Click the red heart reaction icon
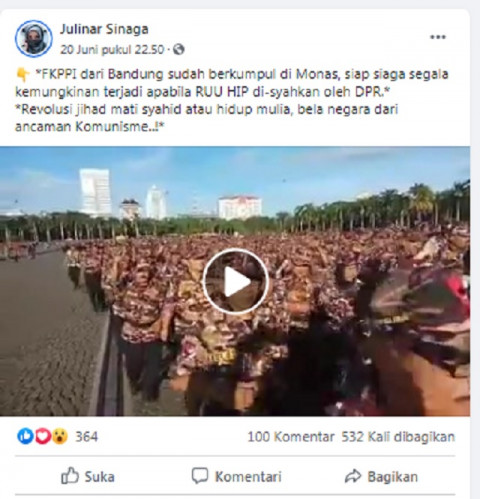Image resolution: width=480 pixels, height=499 pixels. pos(43,436)
